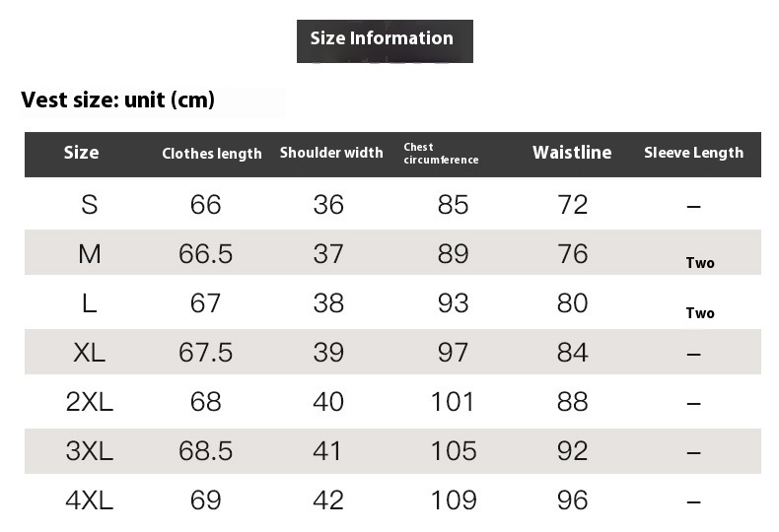Select the 4XL size row label

90,500
